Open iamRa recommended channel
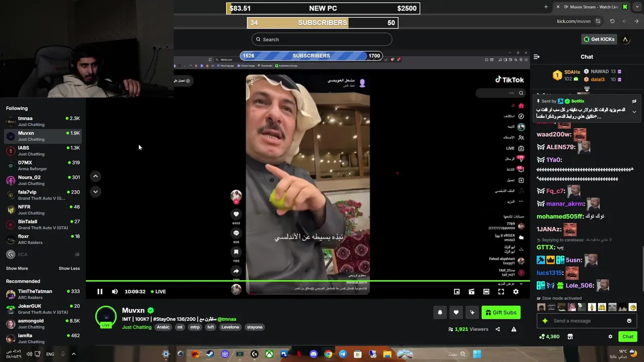The width and height of the screenshot is (644, 362). 43,338
